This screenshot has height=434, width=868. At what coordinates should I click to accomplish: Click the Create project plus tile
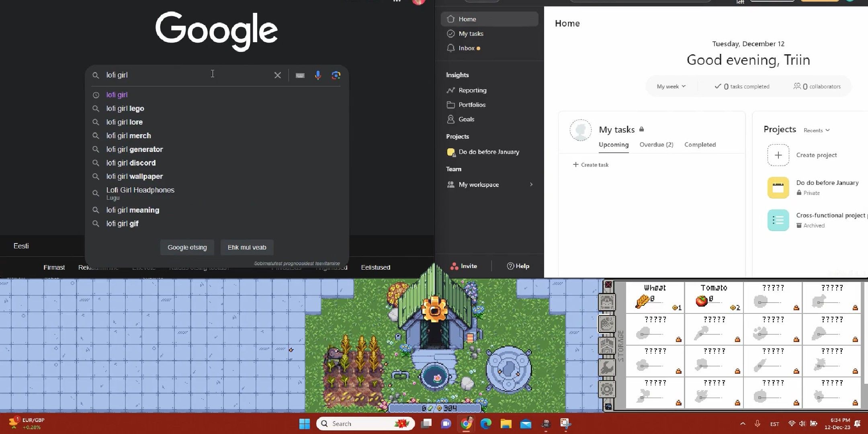click(778, 155)
